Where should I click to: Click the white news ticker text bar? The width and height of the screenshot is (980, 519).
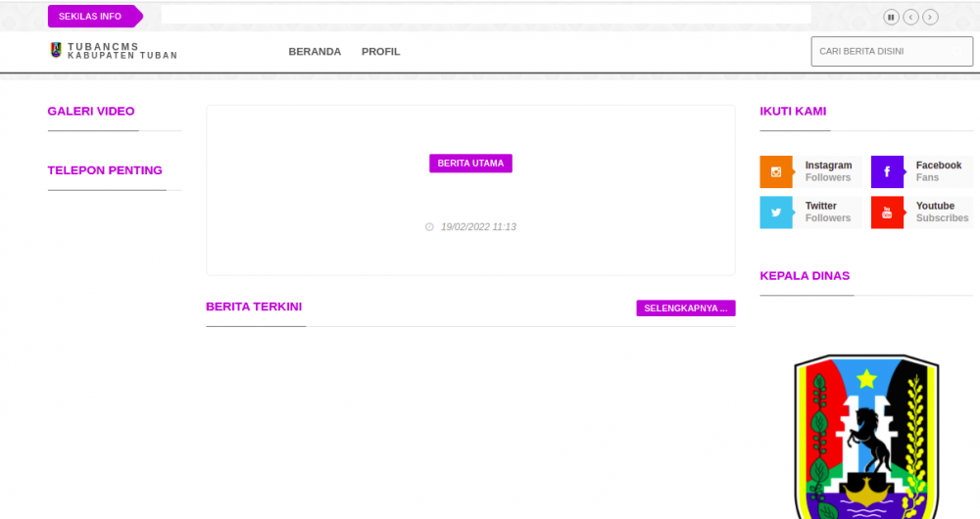tap(486, 15)
